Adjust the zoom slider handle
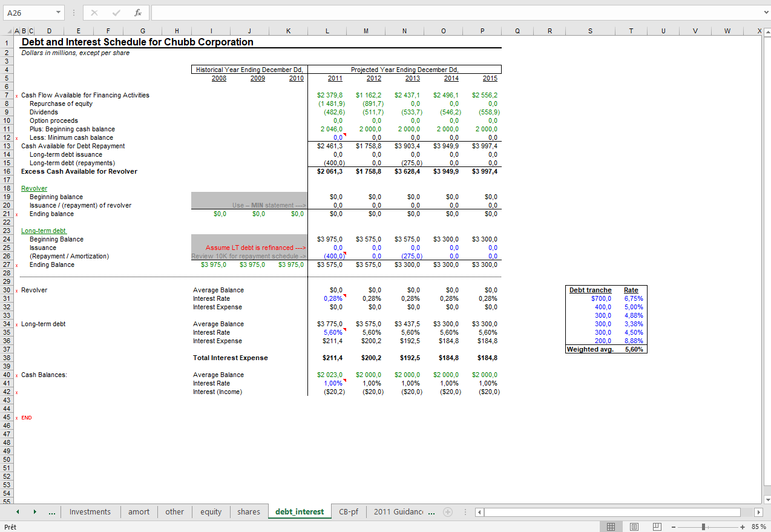This screenshot has width=771, height=532. click(x=703, y=527)
